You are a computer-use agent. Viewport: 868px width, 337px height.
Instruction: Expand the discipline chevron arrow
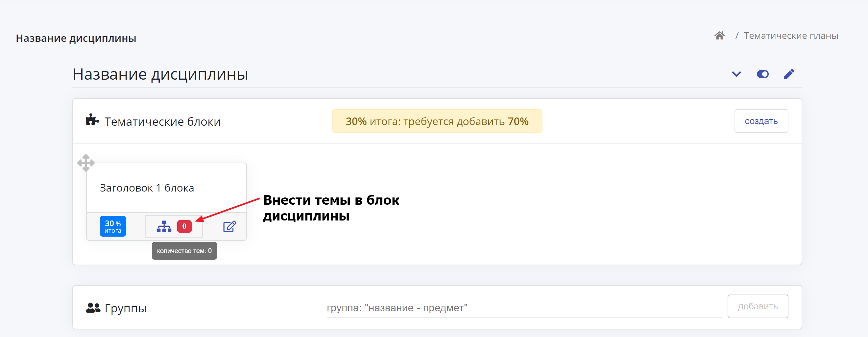point(736,74)
